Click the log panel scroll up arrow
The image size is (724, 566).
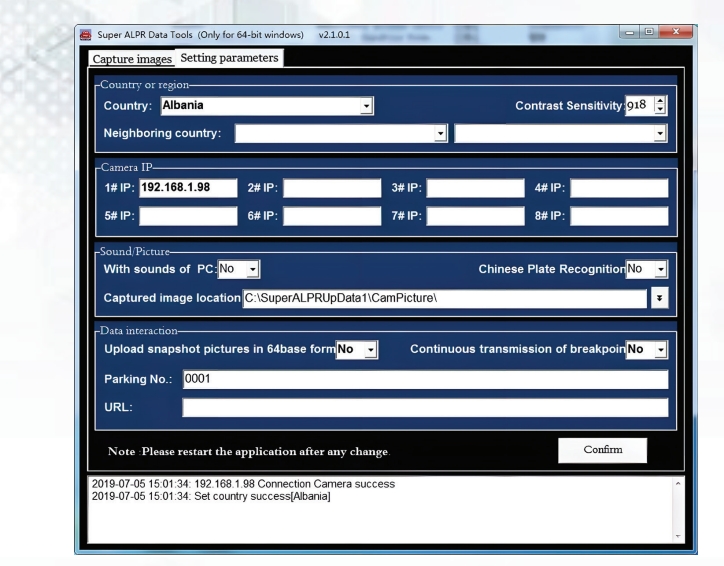(678, 484)
